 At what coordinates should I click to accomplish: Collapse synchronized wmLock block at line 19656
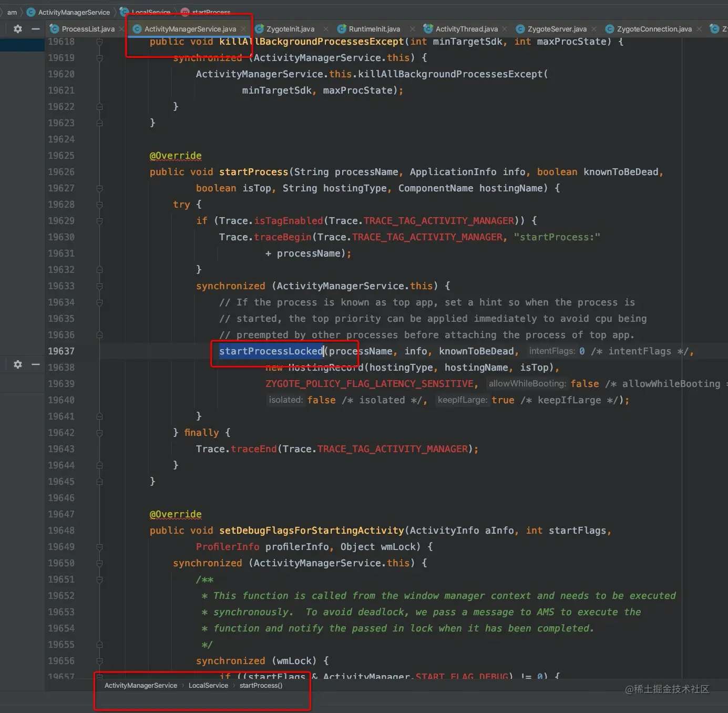(99, 661)
